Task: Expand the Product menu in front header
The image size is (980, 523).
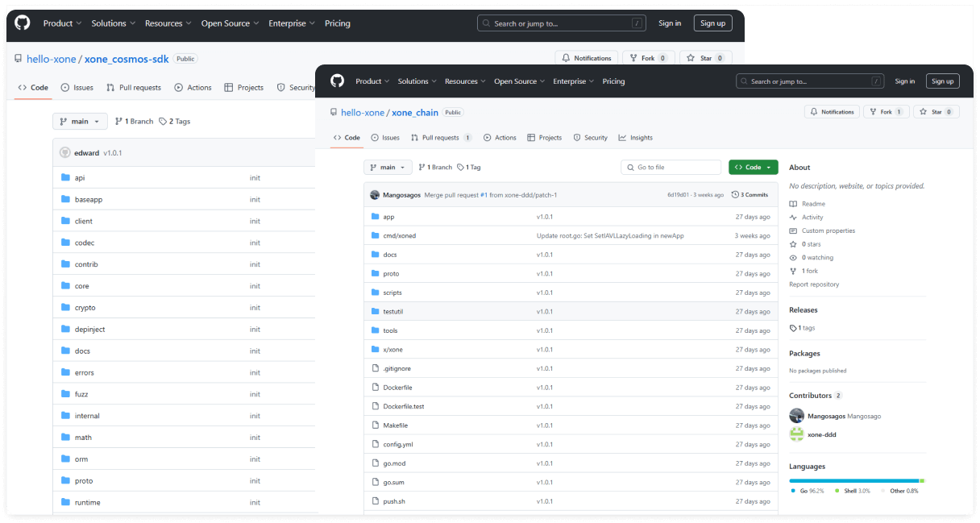Action: [372, 81]
